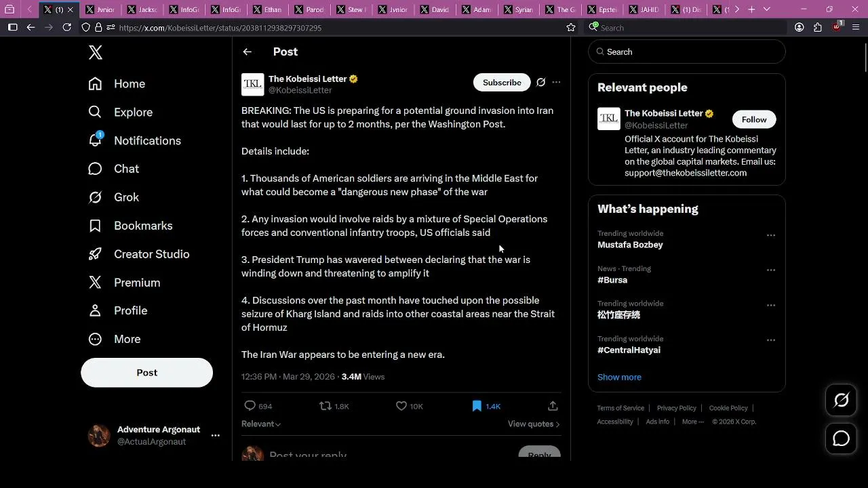Open the browser hamburger menu
The image size is (868, 488).
856,27
